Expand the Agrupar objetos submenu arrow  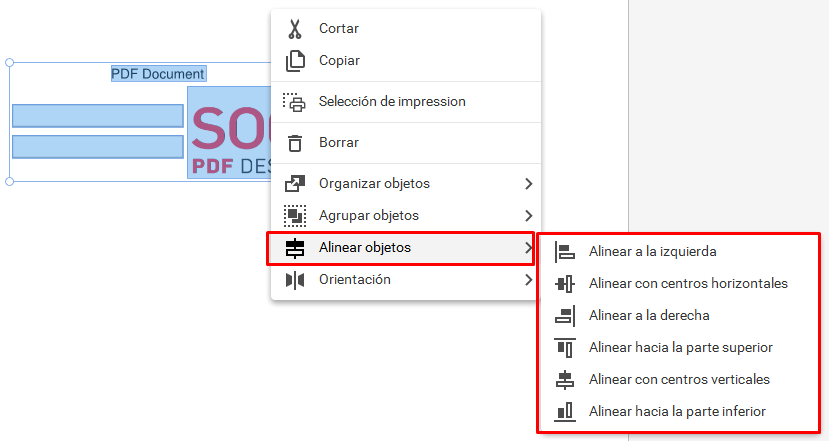coord(528,216)
